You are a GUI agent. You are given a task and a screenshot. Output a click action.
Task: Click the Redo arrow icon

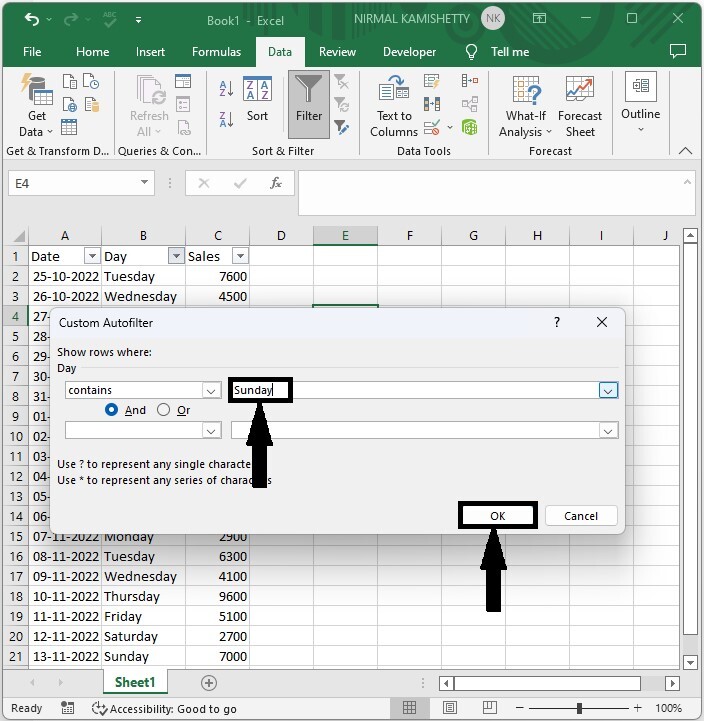tap(71, 19)
